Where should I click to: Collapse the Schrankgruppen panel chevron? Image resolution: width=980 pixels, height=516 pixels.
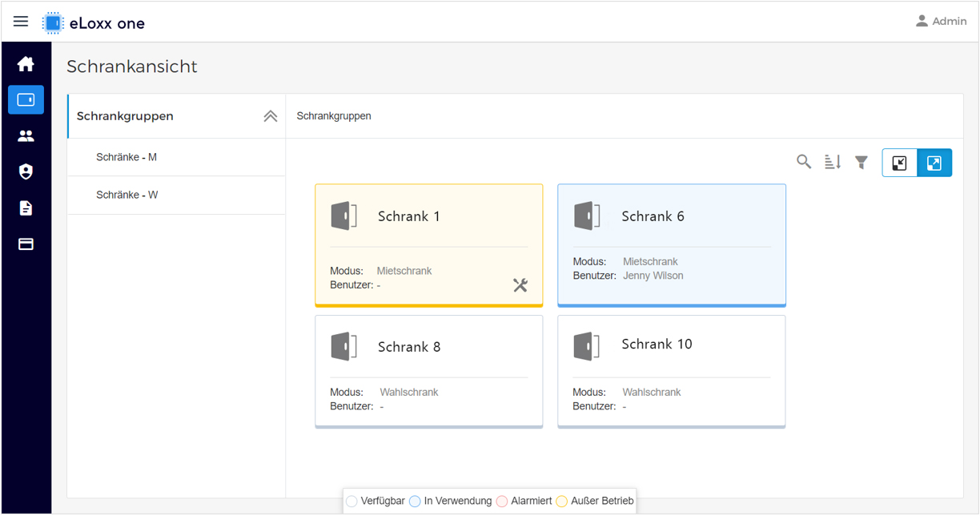point(271,116)
